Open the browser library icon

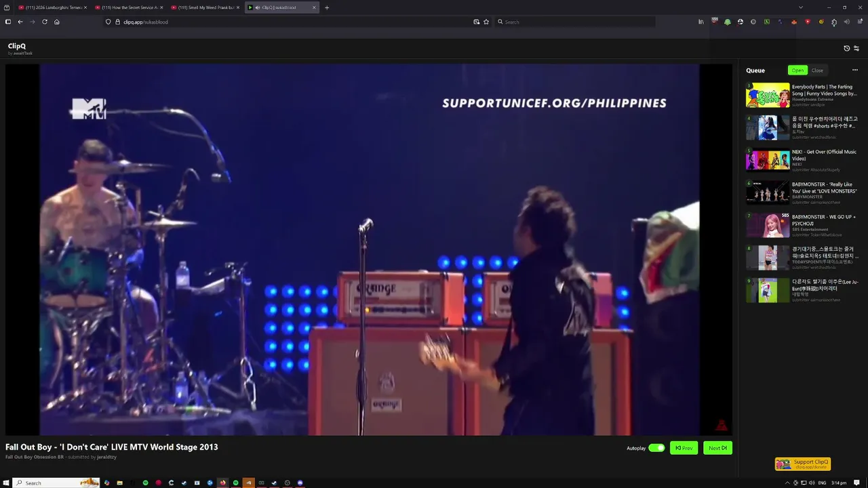701,22
